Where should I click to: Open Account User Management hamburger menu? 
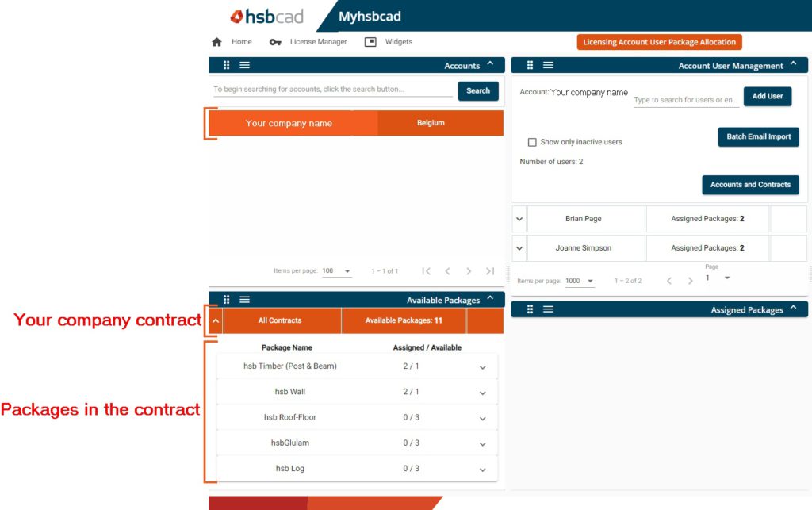tap(548, 65)
